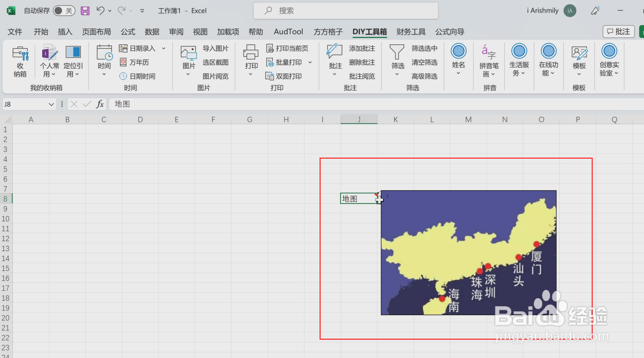The image size is (644, 358).
Task: Expand the 图片 button's dropdown arrow
Action: click(188, 74)
